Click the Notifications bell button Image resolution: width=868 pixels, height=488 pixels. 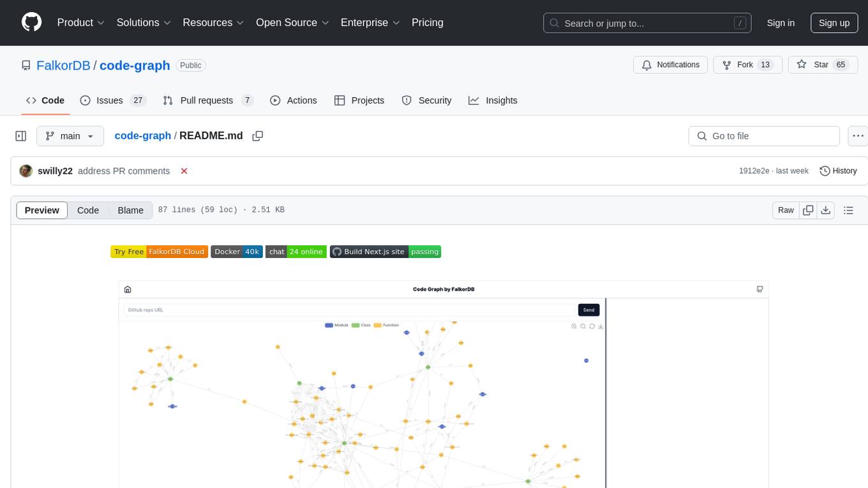(x=671, y=65)
